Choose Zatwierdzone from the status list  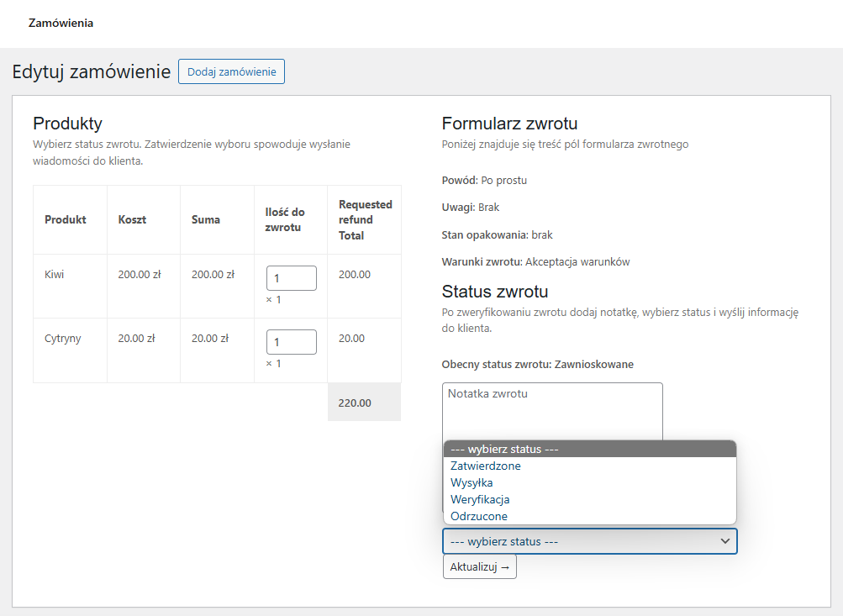click(486, 466)
